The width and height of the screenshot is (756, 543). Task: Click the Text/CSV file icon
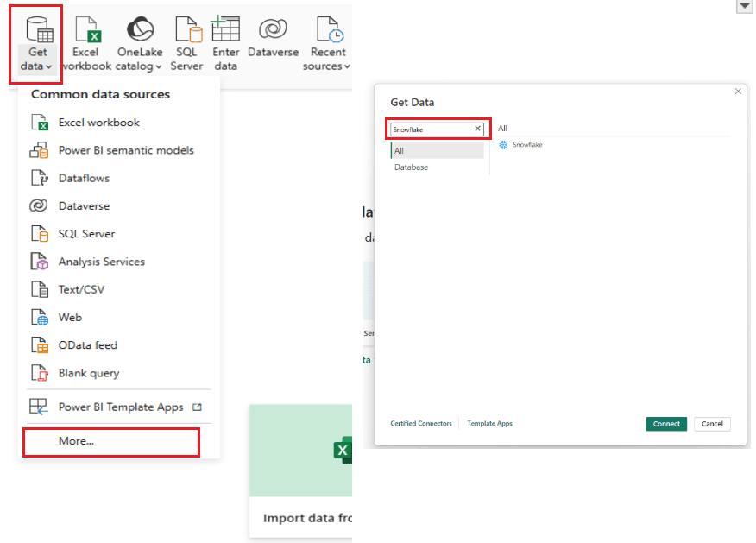(x=40, y=289)
